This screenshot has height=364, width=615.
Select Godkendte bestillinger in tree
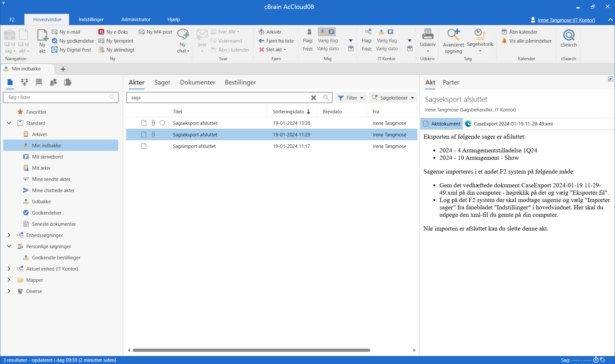(x=56, y=257)
